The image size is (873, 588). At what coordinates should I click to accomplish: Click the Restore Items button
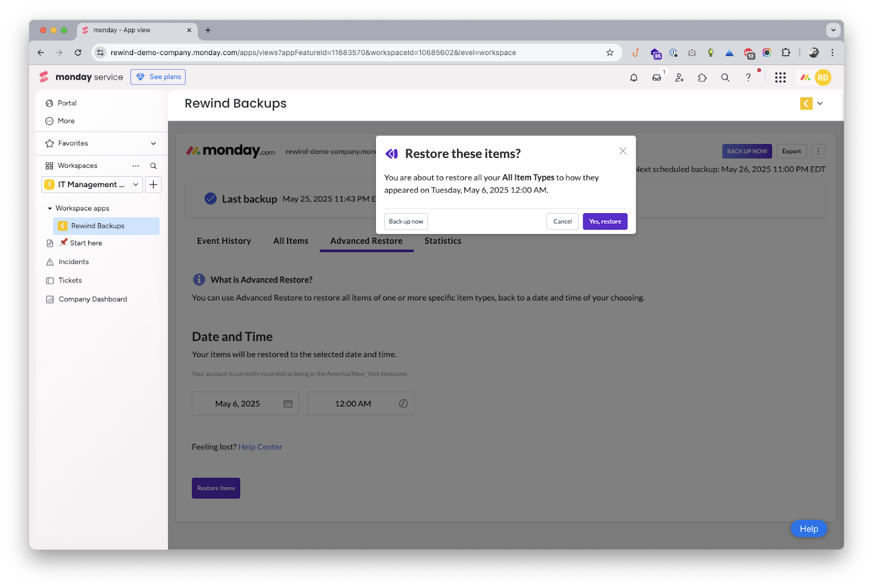[216, 488]
